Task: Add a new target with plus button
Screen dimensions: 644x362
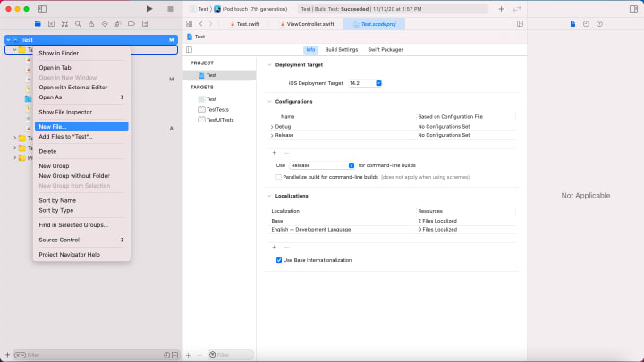Action: click(x=188, y=355)
